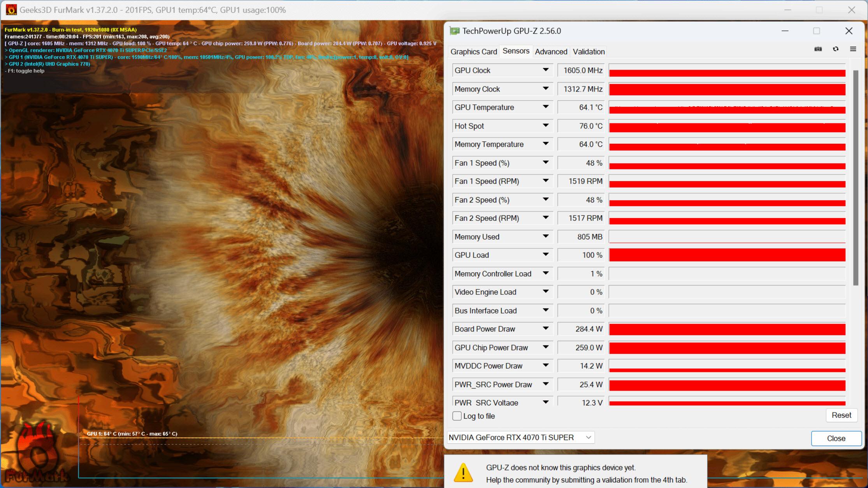
Task: Toggle the GPU Load sensor visibility
Action: 546,255
